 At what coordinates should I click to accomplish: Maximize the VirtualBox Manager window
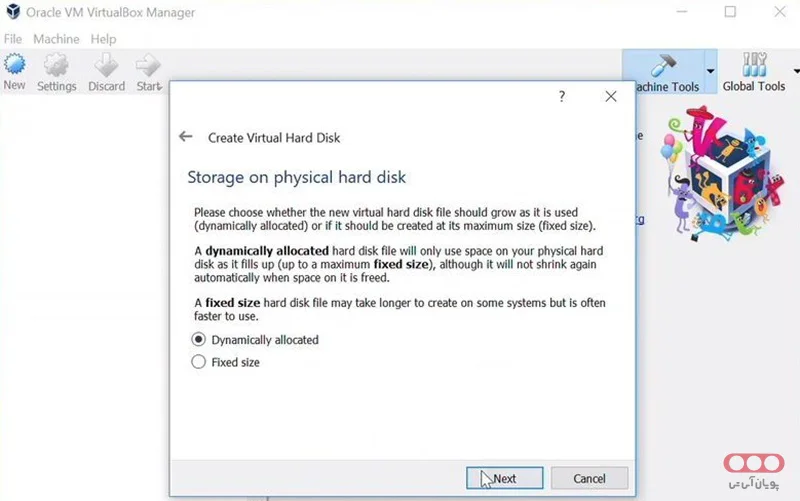click(730, 12)
